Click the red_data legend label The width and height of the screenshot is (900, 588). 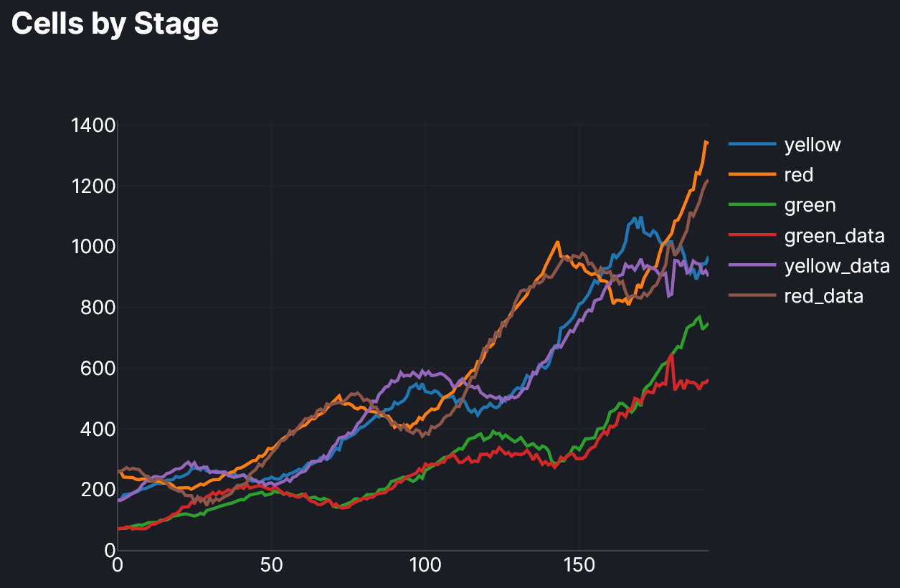(x=823, y=296)
